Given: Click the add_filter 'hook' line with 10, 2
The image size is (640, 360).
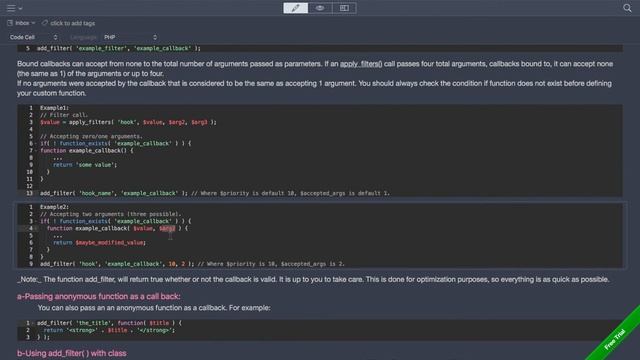Looking at the screenshot, I should 192,264.
